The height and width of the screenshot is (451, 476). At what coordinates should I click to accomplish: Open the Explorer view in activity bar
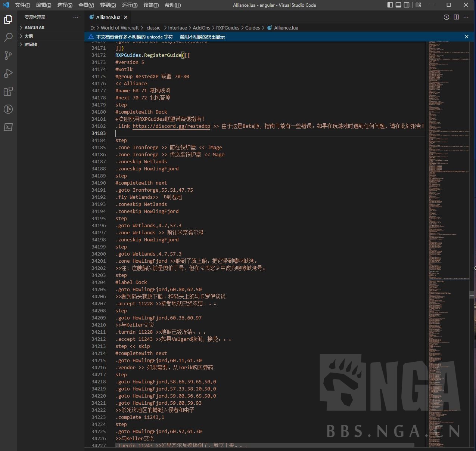tap(8, 19)
